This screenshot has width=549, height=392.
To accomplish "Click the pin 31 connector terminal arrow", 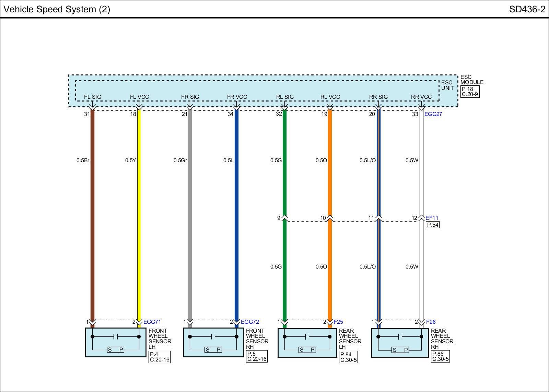I will (92, 109).
